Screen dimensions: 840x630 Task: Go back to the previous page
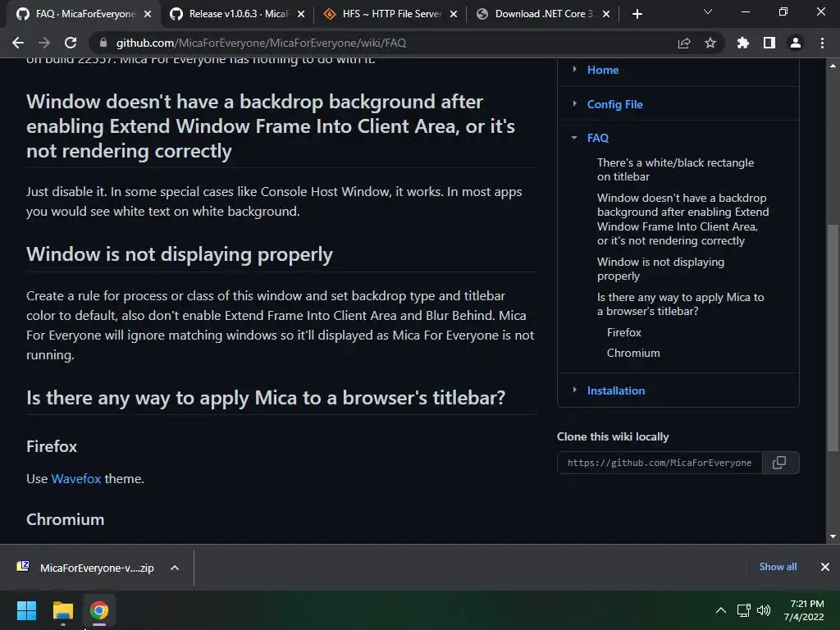18,43
